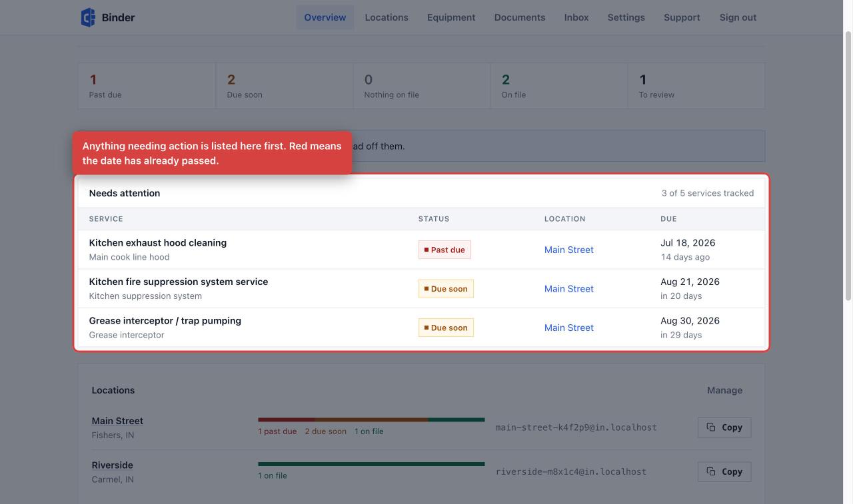Viewport: 853px width, 504px height.
Task: Click the copy icon for riverside email
Action: click(x=711, y=471)
